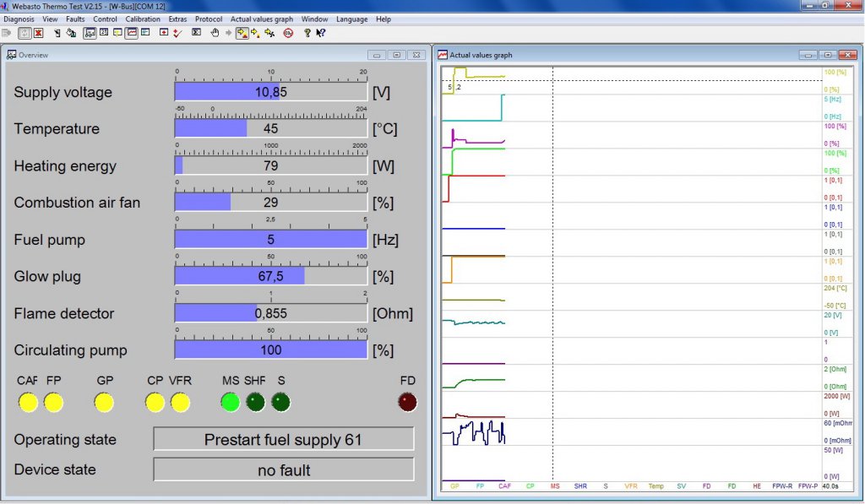Expand the Protocol menu

209,19
